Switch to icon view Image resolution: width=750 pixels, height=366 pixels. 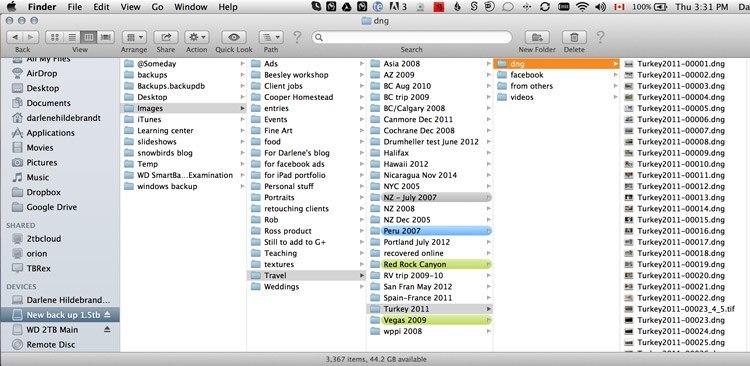(55, 37)
